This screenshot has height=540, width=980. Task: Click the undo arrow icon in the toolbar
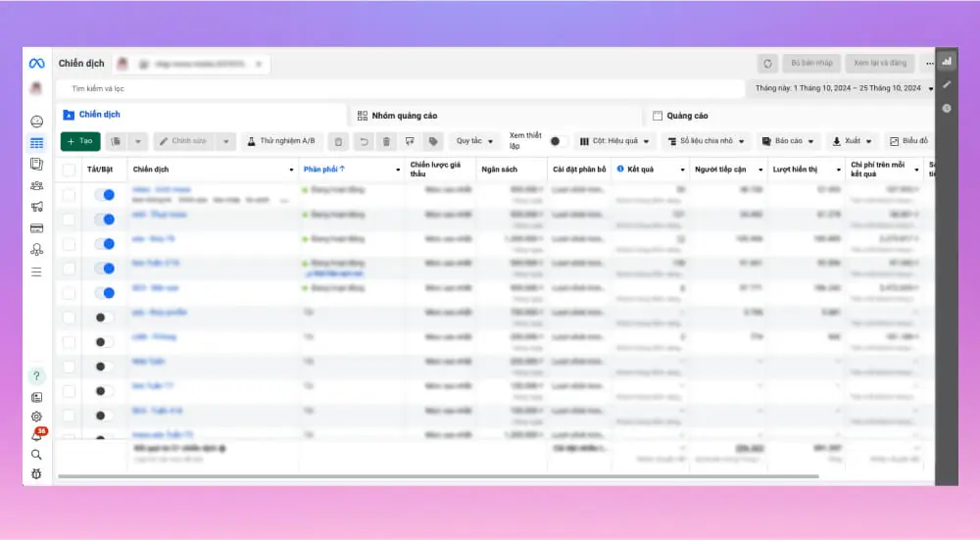(x=364, y=141)
